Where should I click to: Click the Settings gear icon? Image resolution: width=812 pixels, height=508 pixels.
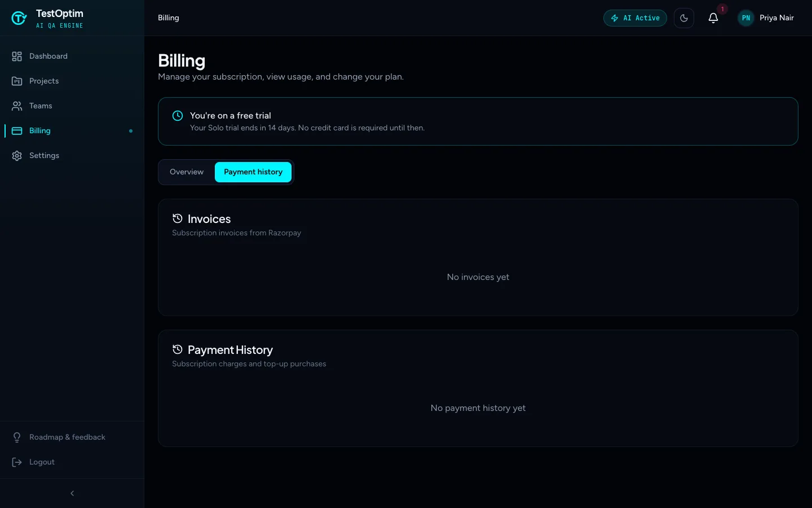pyautogui.click(x=17, y=156)
